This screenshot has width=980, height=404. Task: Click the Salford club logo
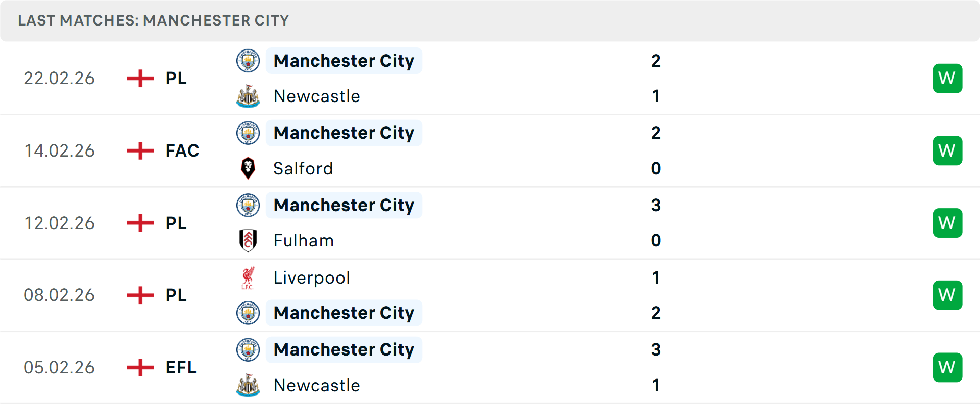coord(248,168)
